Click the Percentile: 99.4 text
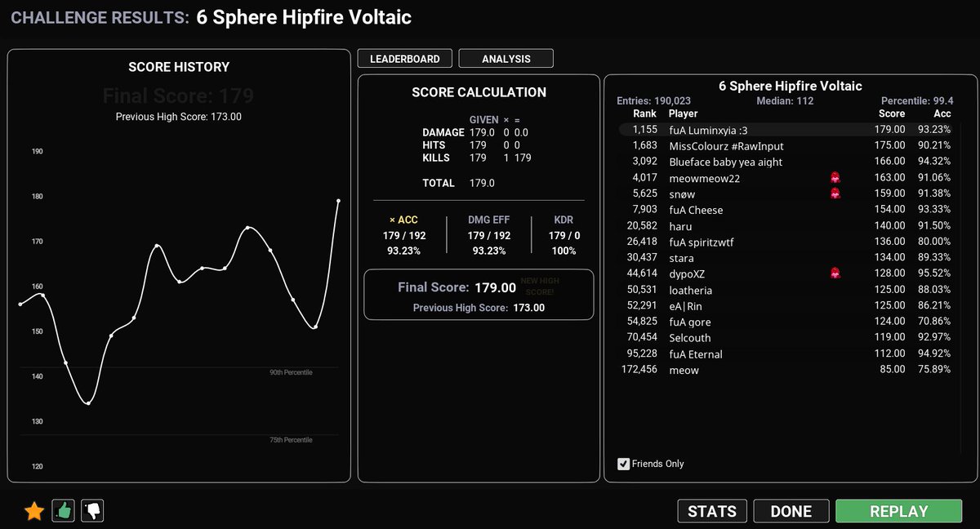 click(x=917, y=101)
